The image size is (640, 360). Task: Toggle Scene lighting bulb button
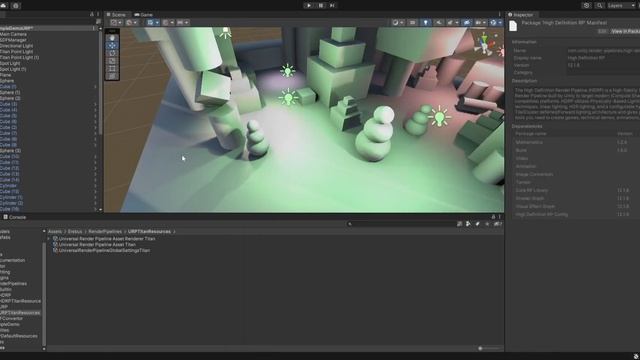[425, 22]
